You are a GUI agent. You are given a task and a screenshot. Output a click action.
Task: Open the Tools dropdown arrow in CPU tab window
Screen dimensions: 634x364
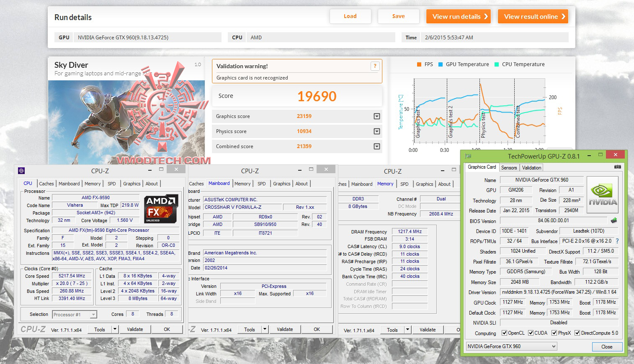[115, 329]
